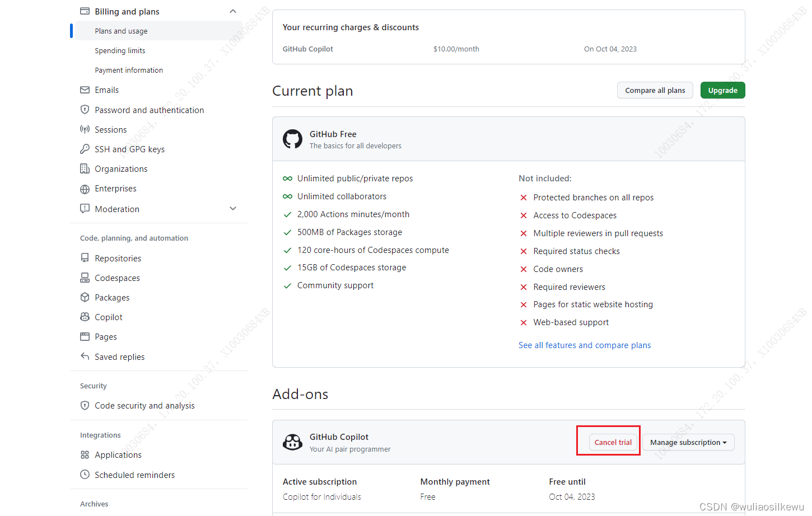Select Plans and usage in sidebar
Viewport: 812px width, 516px height.
pyautogui.click(x=121, y=31)
